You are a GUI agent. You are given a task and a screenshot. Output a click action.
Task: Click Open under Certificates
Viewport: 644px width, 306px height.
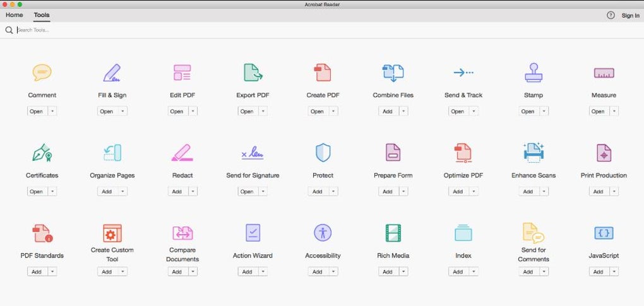pos(37,192)
